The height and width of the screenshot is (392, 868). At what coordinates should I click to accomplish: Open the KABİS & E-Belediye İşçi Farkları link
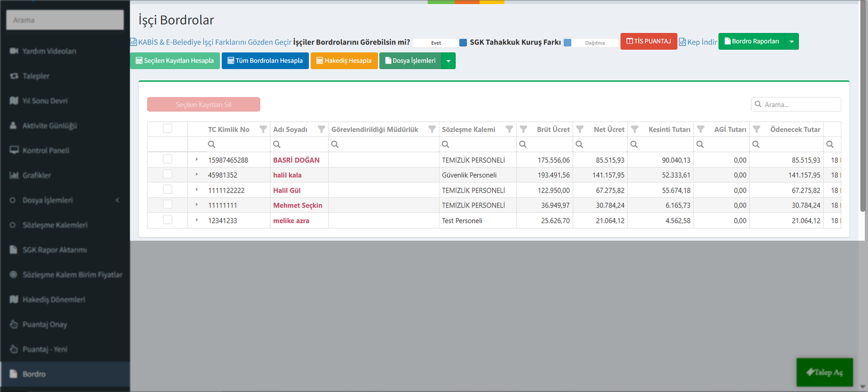[214, 42]
